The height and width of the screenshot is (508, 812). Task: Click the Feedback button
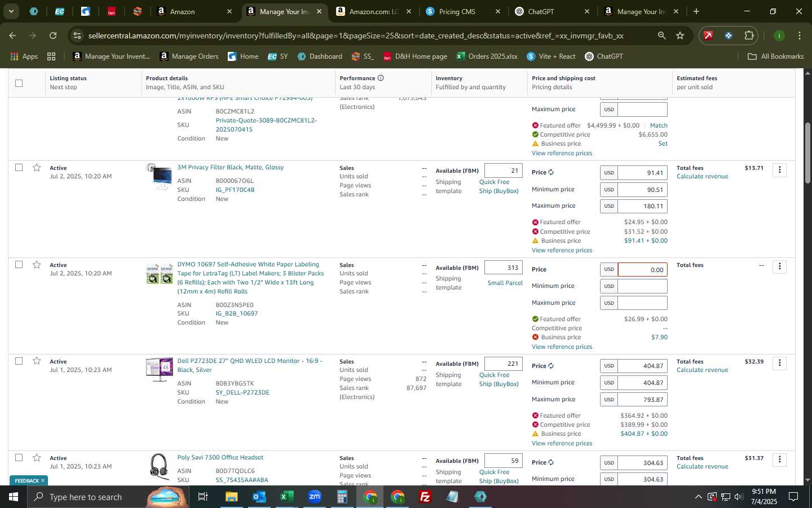(x=29, y=480)
